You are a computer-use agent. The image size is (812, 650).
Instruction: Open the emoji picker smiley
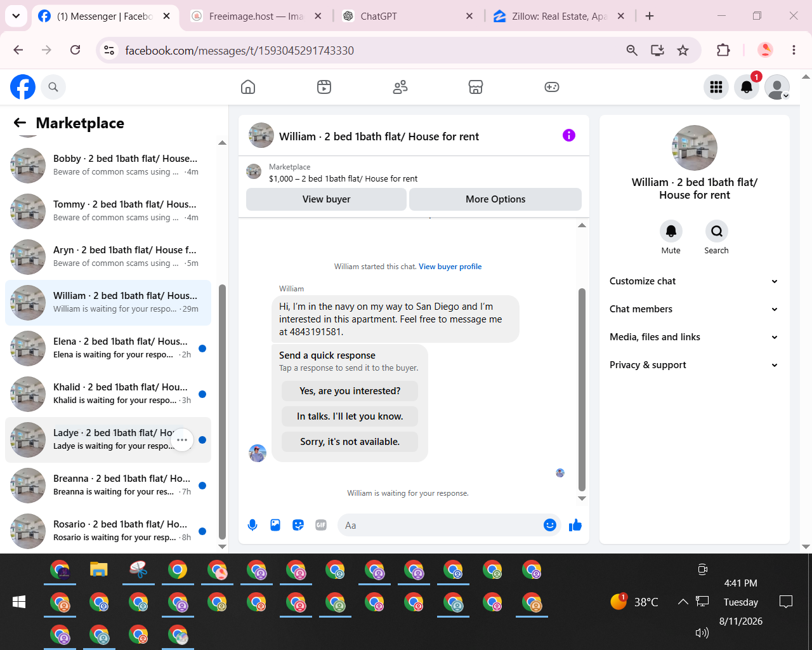(550, 525)
